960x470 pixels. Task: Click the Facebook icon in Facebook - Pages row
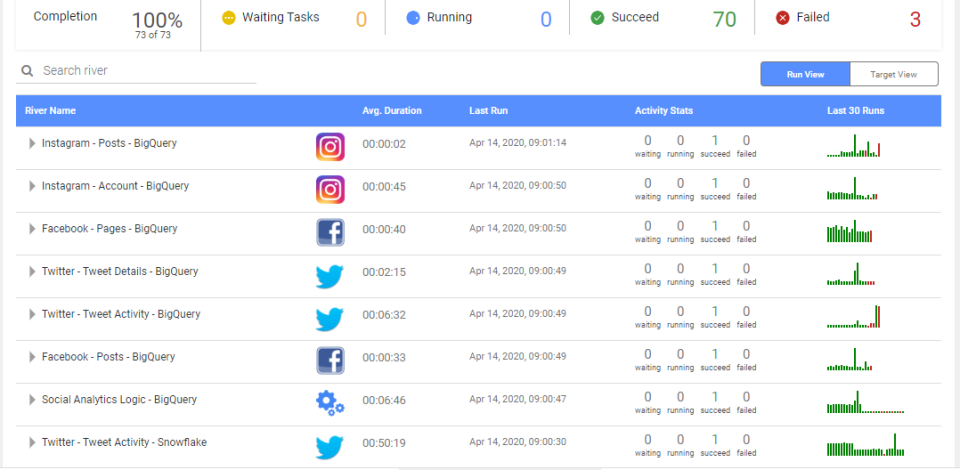point(330,233)
